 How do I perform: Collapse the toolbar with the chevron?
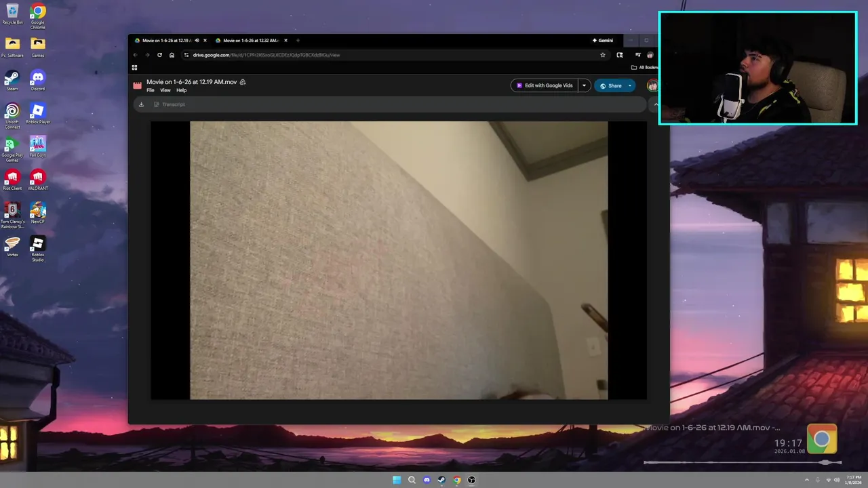[656, 104]
